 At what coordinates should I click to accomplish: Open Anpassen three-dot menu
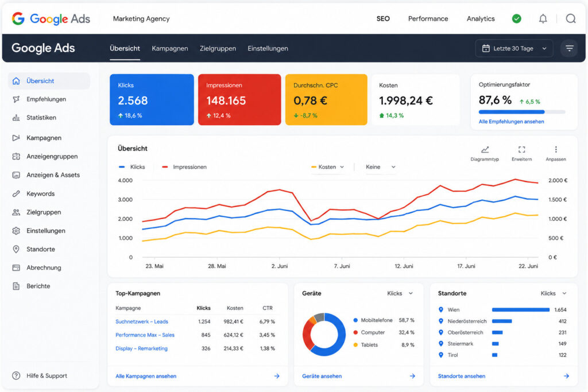(556, 150)
